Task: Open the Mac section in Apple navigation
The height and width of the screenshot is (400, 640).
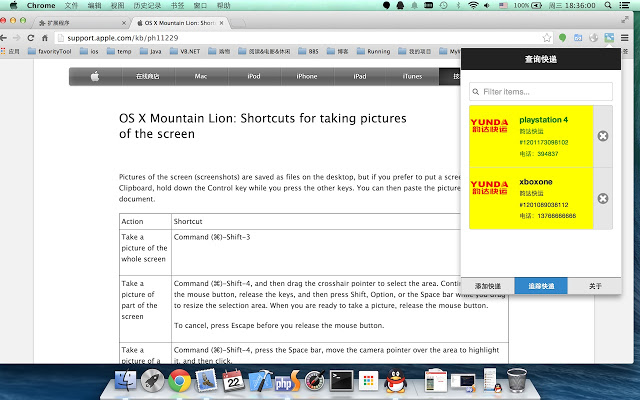Action: click(x=201, y=76)
